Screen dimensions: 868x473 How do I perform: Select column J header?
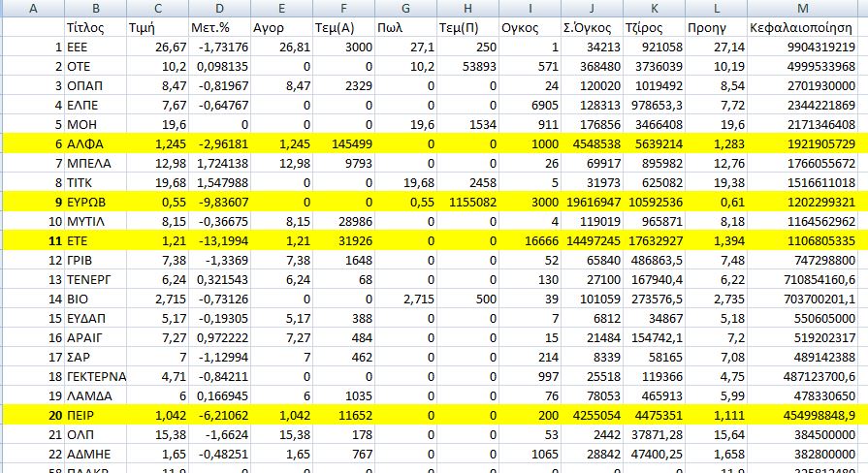click(x=592, y=9)
